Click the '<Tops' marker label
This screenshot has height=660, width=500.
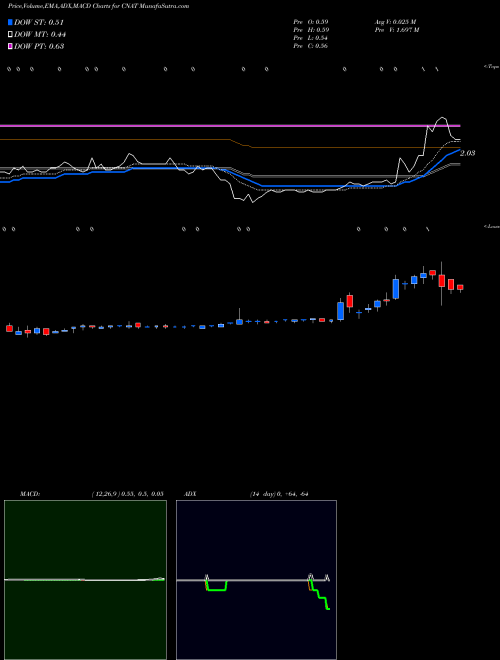[x=492, y=67]
